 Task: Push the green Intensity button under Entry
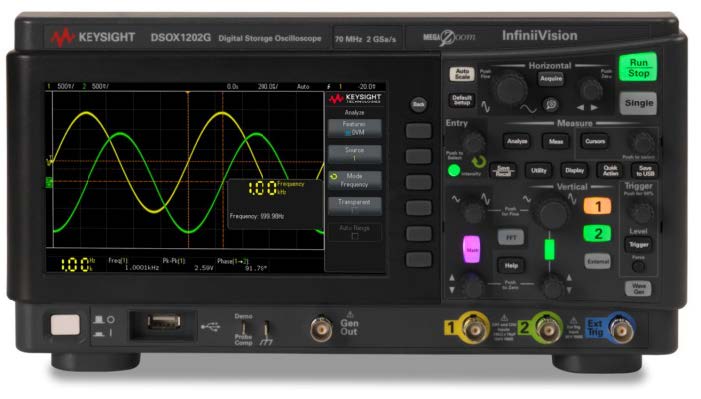tap(454, 170)
